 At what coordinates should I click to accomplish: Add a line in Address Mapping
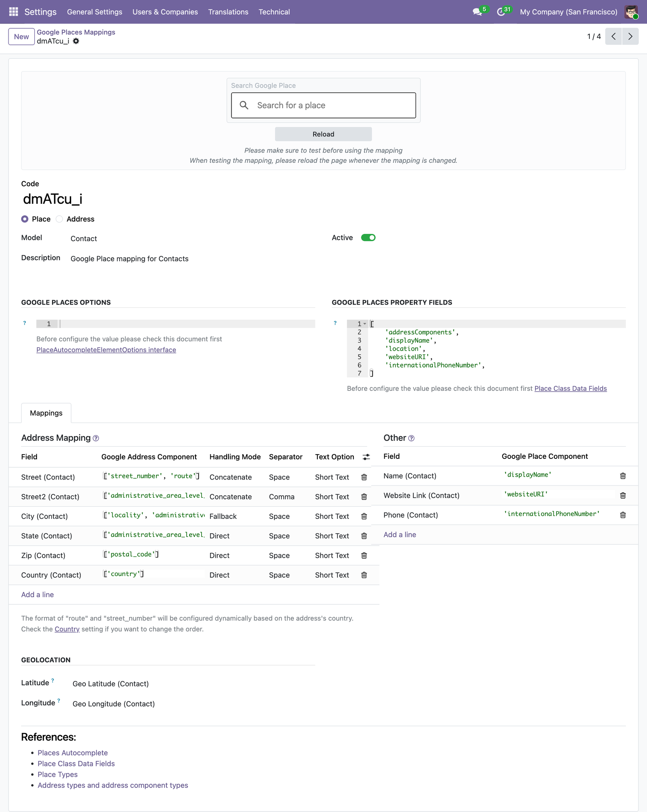point(38,595)
